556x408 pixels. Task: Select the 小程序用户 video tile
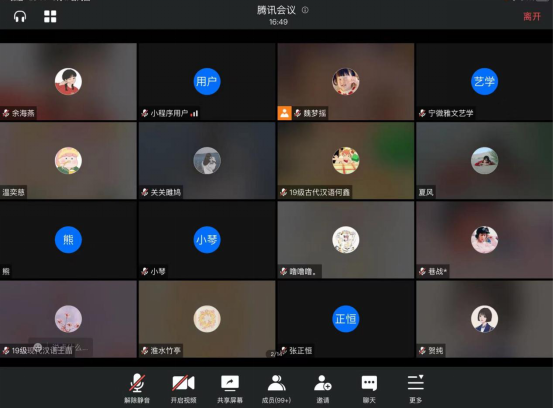point(207,82)
